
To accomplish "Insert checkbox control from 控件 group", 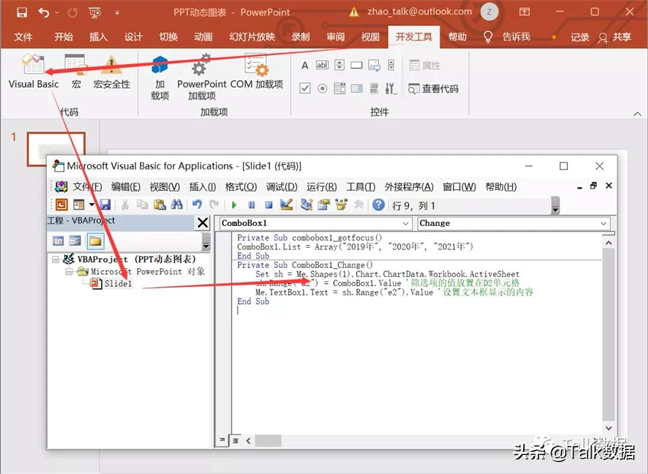I will pyautogui.click(x=306, y=88).
